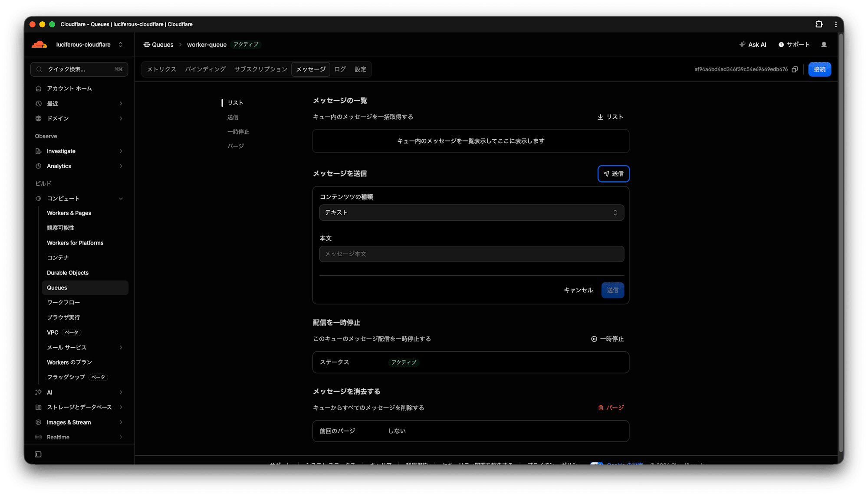Expand the ストレージとデータベース section
868x496 pixels.
(x=121, y=408)
